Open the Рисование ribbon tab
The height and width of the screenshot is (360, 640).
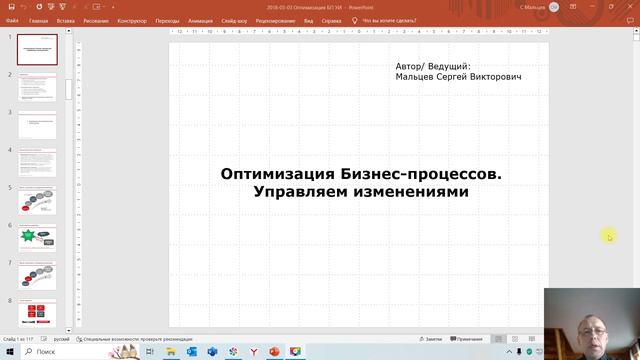(96, 21)
